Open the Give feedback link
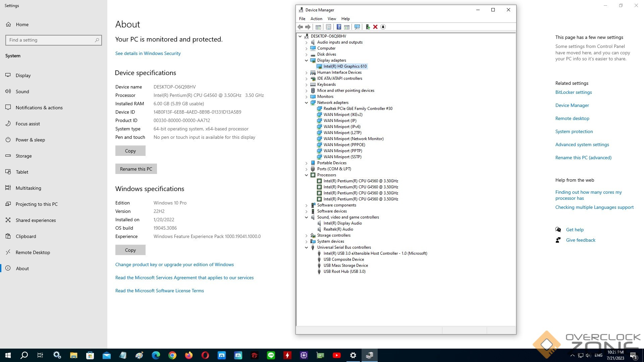This screenshot has height=362, width=644. click(581, 240)
